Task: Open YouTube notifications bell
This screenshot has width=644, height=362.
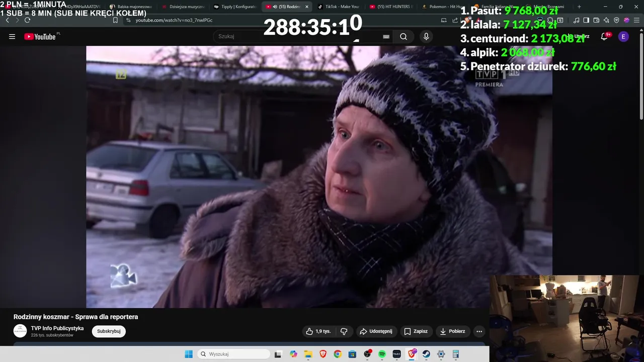Action: (x=604, y=36)
